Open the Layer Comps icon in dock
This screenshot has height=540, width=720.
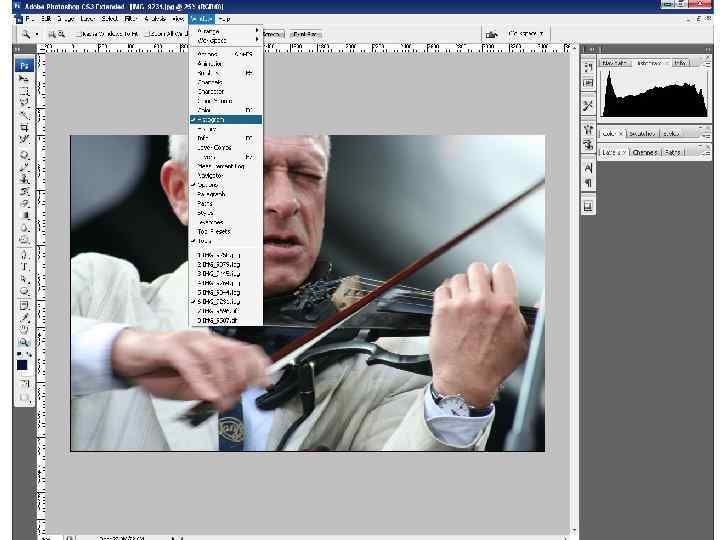[588, 207]
